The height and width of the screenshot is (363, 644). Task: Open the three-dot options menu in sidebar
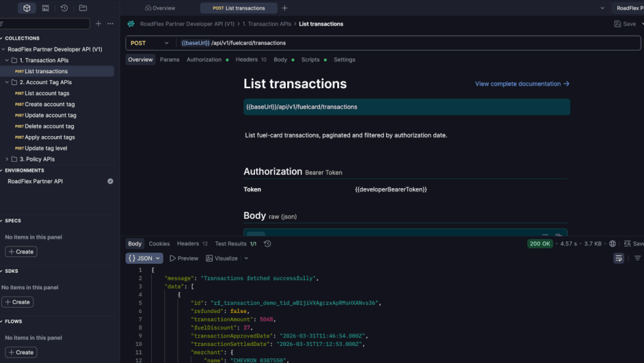point(110,24)
